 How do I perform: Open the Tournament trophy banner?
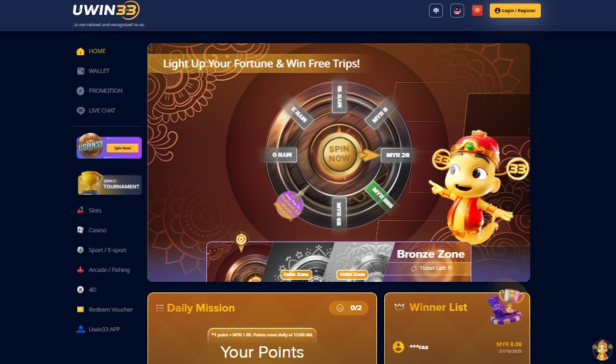coord(110,183)
